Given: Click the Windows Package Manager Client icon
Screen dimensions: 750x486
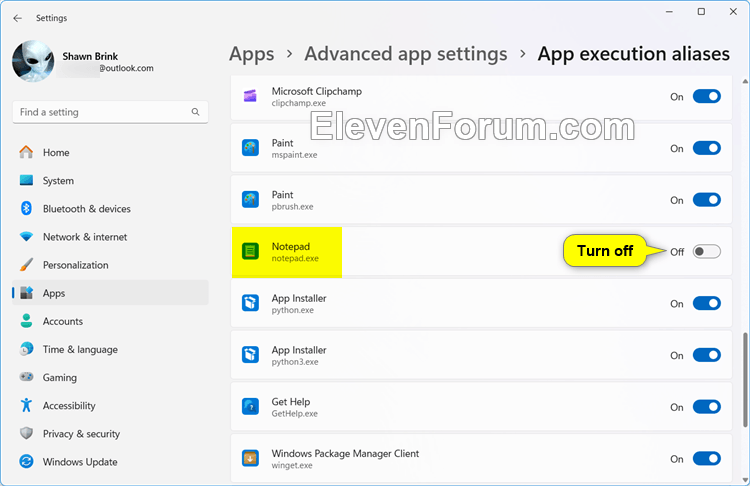Looking at the screenshot, I should tap(250, 458).
